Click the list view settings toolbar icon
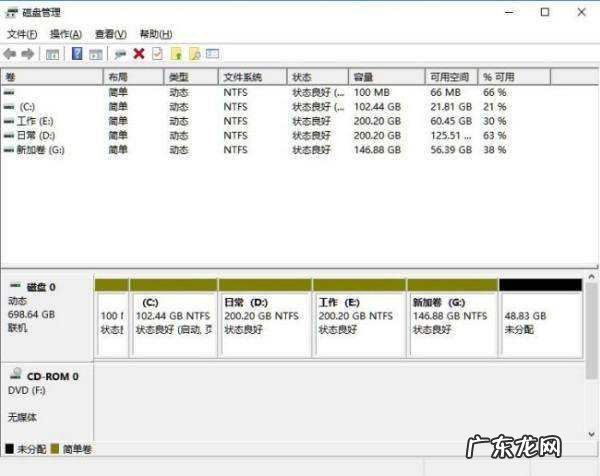The height and width of the screenshot is (476, 600). click(213, 54)
